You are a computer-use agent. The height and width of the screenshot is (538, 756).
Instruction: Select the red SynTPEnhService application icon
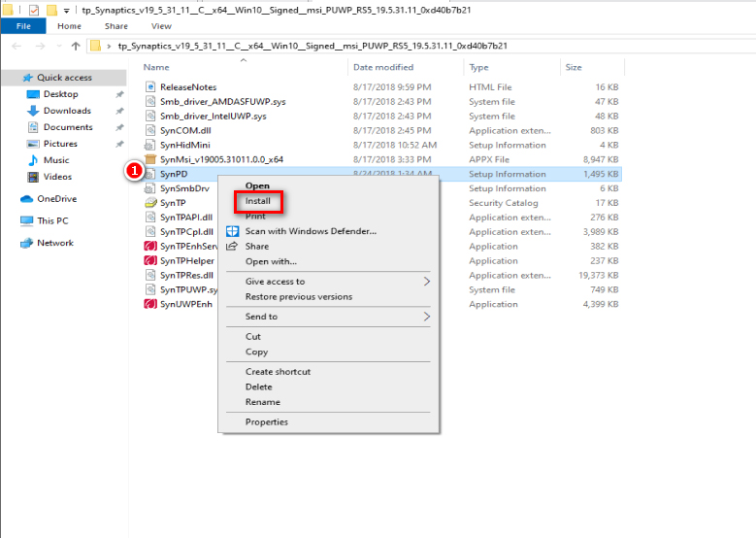click(150, 246)
